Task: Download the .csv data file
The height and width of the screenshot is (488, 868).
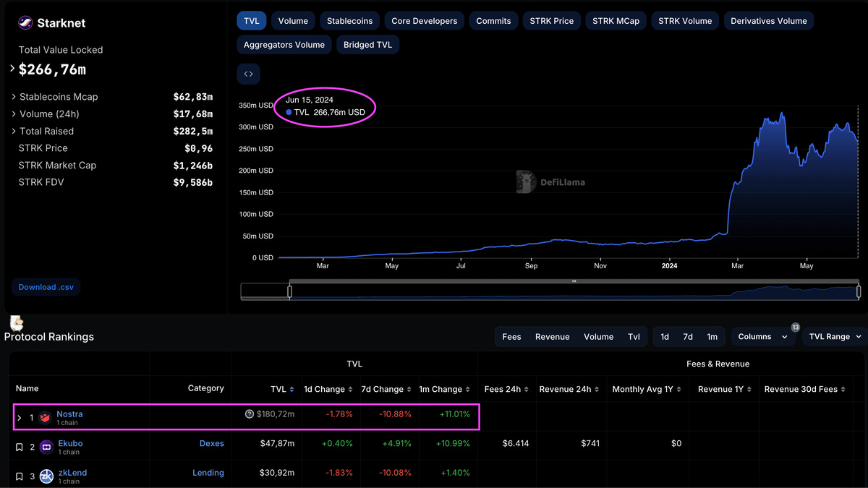Action: [x=46, y=287]
